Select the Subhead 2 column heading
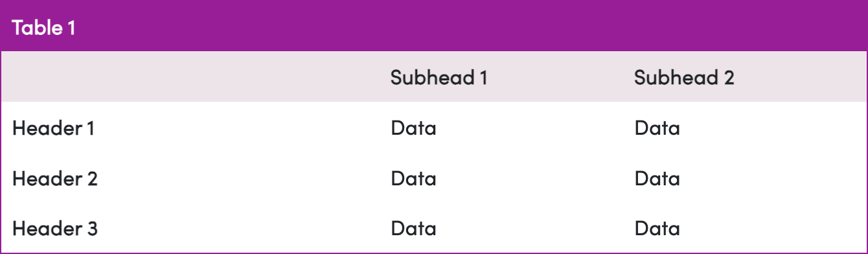This screenshot has height=254, width=868. (684, 78)
